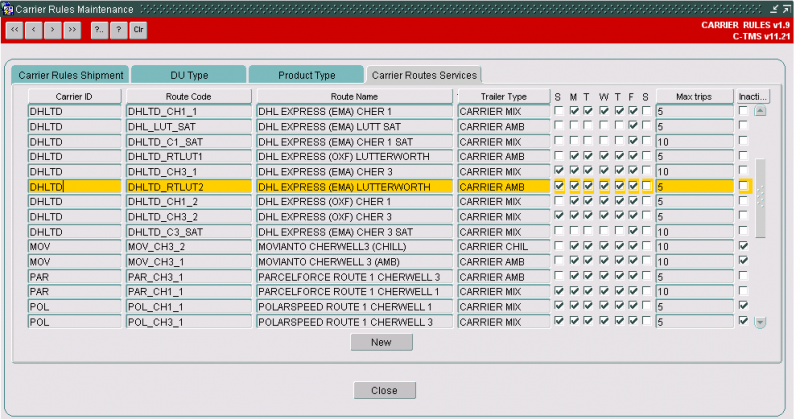This screenshot has height=419, width=800.
Task: Click the Inacti... column header
Action: tap(753, 96)
